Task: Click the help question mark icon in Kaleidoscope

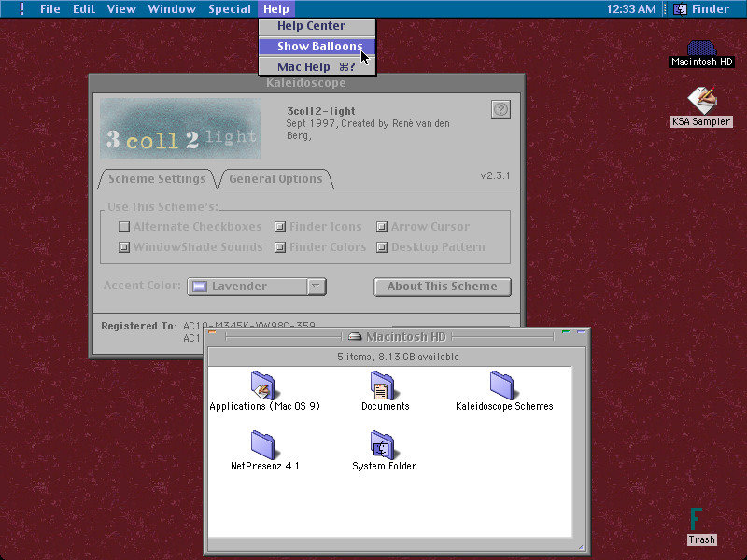Action: (500, 109)
